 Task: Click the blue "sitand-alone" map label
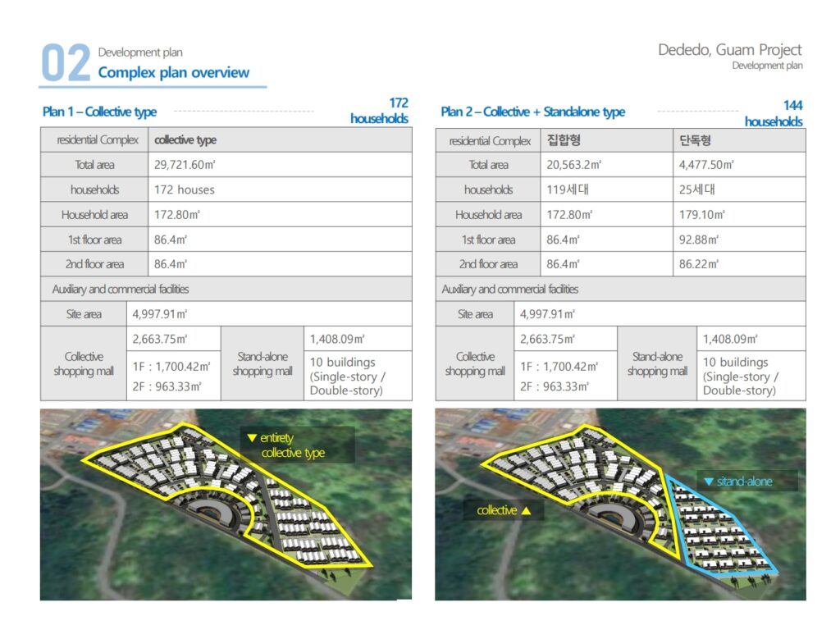738,482
